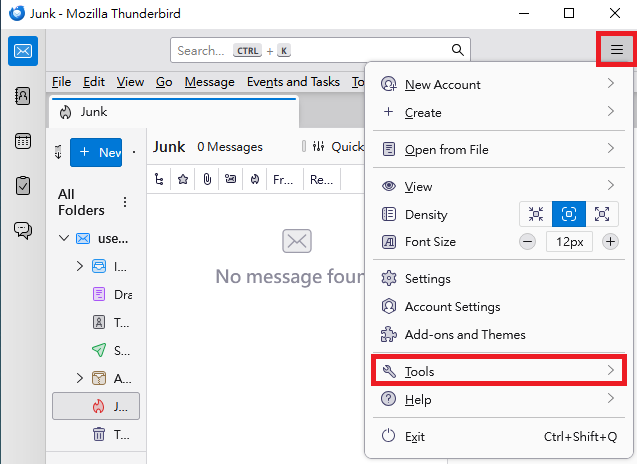Click the Help question mark icon
The width and height of the screenshot is (637, 464).
click(x=388, y=399)
